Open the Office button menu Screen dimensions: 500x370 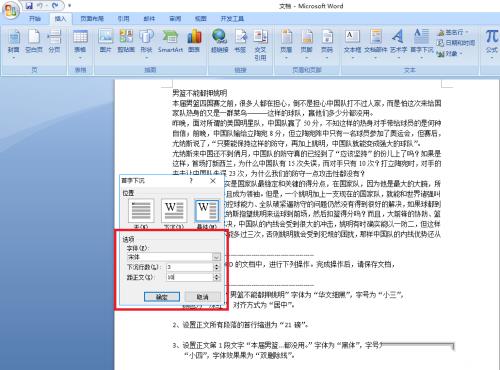10,10
